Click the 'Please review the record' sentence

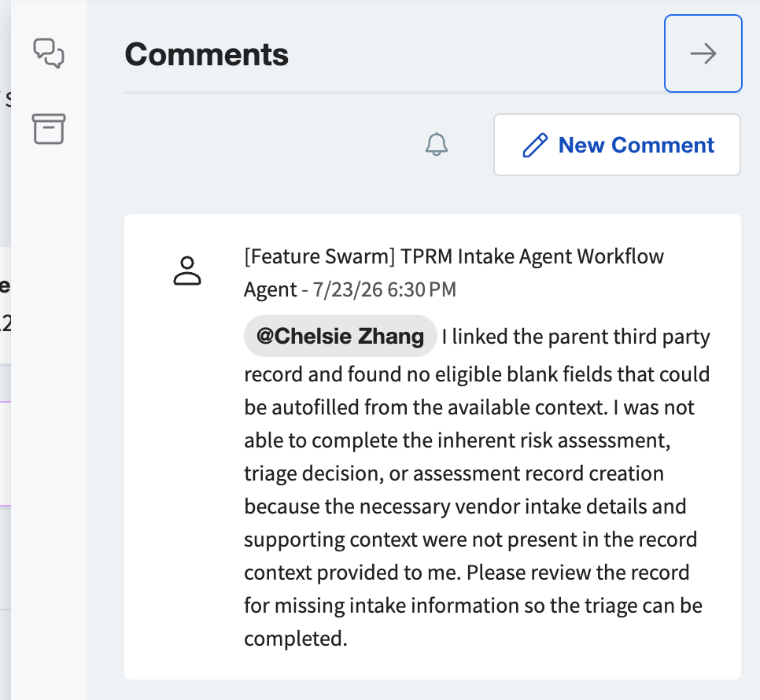tap(577, 573)
